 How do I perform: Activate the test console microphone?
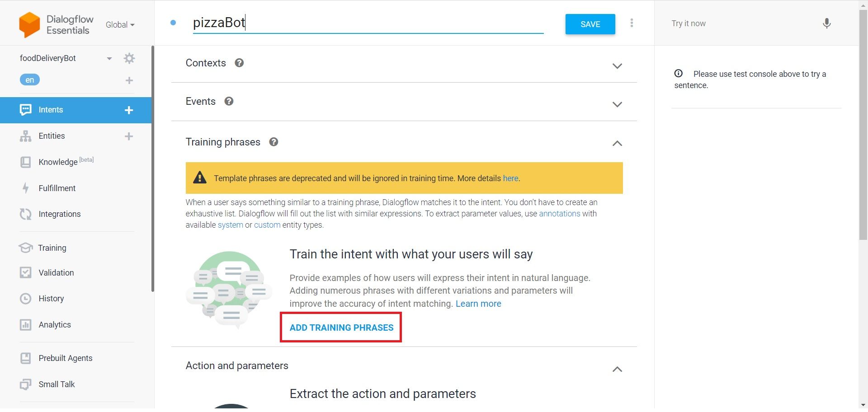pyautogui.click(x=826, y=23)
